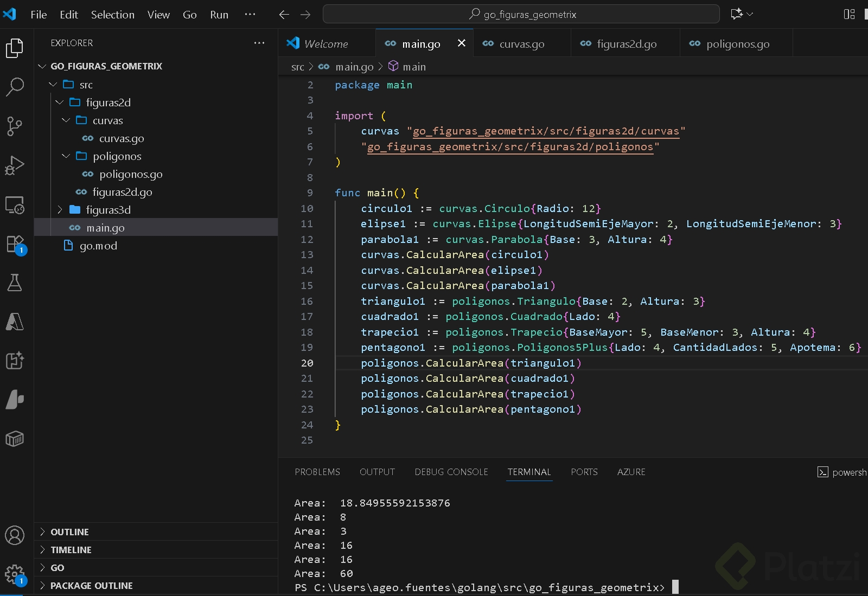Open go.mod file in explorer
868x596 pixels.
[x=98, y=246]
